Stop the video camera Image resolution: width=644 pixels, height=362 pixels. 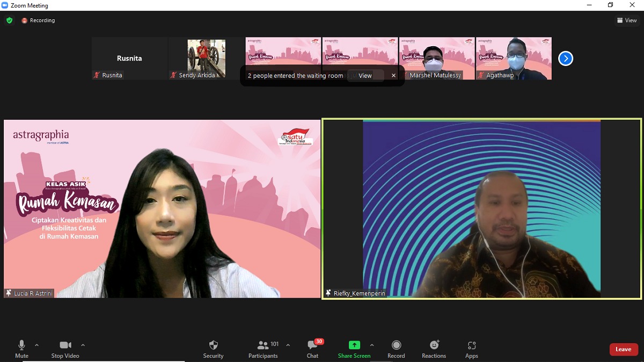(65, 349)
